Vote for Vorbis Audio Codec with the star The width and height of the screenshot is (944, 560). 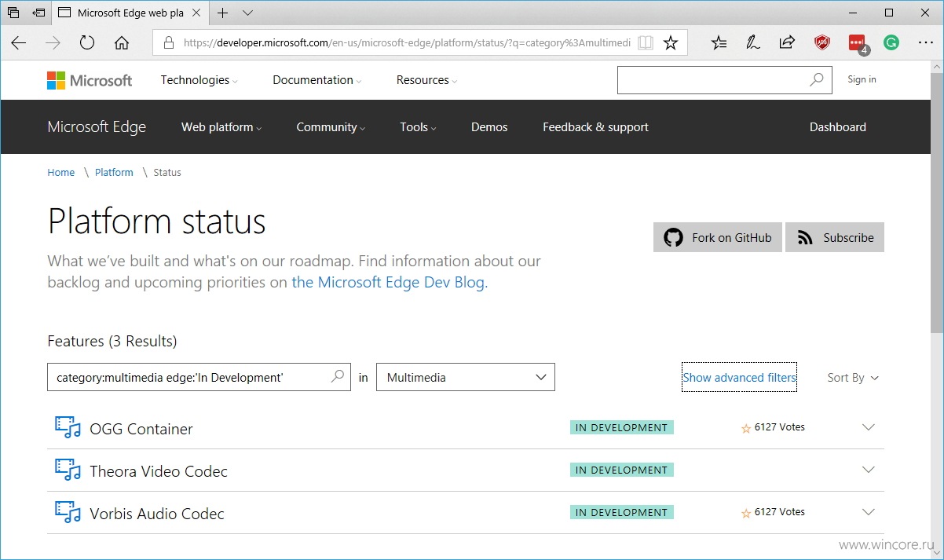pos(746,513)
